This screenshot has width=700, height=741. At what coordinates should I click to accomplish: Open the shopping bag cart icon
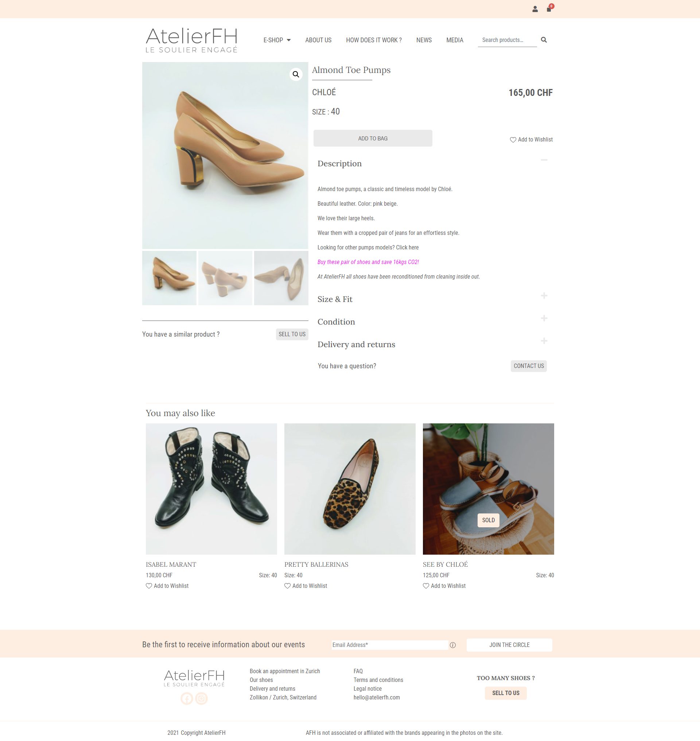point(549,9)
